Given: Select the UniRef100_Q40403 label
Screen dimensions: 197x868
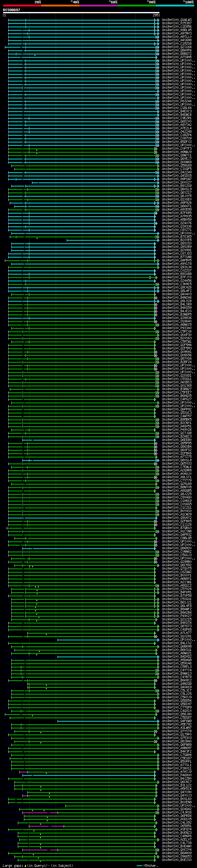Looking at the screenshot, I should tap(177, 294).
